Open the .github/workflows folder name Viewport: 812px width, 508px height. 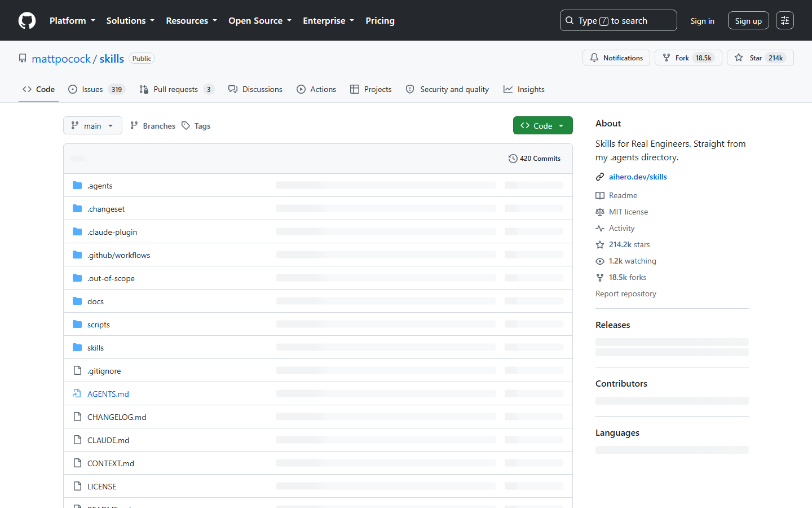coord(119,255)
